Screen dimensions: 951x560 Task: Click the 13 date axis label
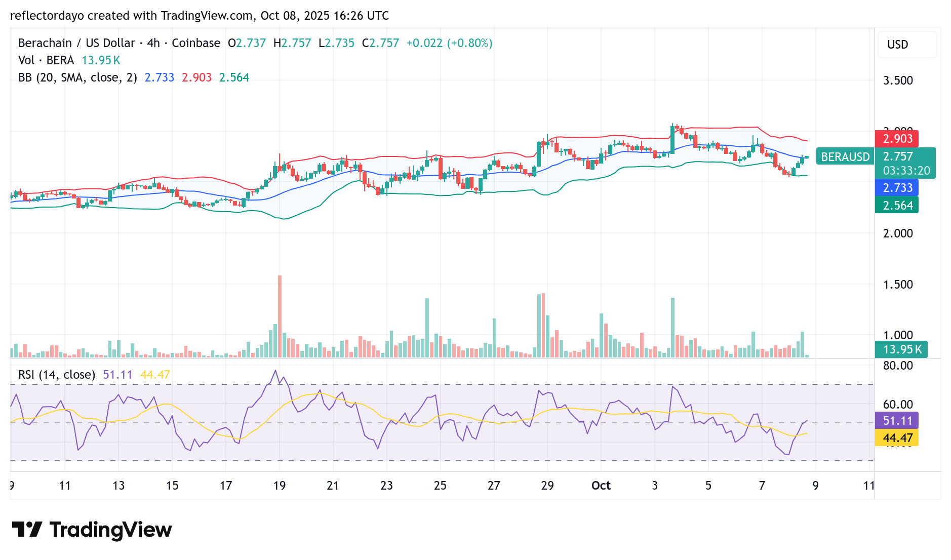[118, 486]
